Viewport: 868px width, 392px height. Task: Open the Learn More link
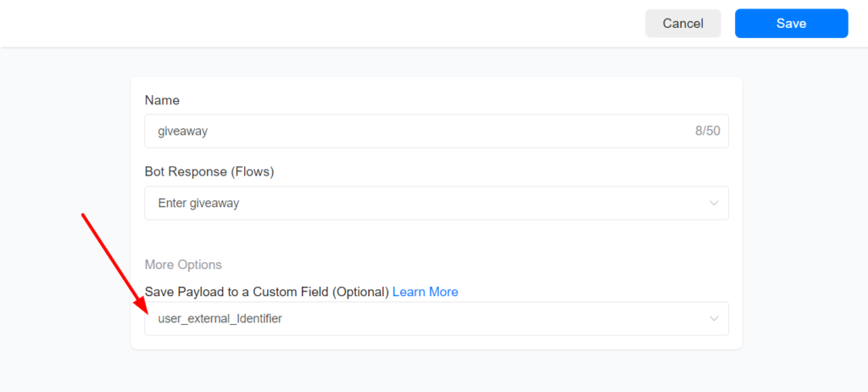pyautogui.click(x=425, y=292)
